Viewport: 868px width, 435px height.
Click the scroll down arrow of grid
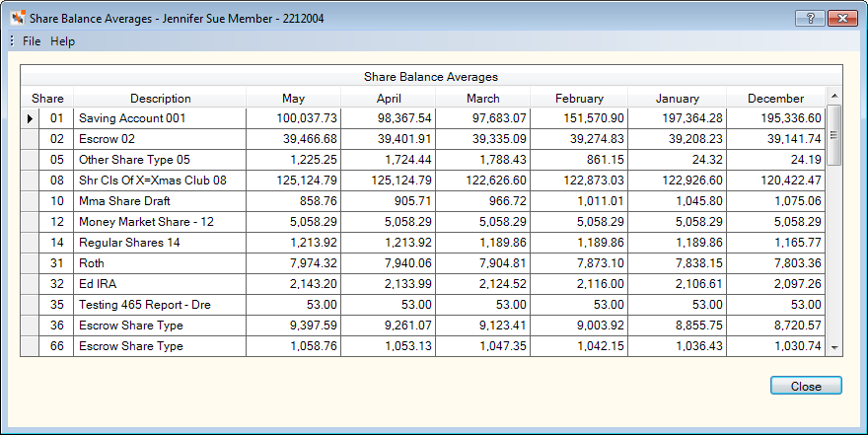point(834,347)
